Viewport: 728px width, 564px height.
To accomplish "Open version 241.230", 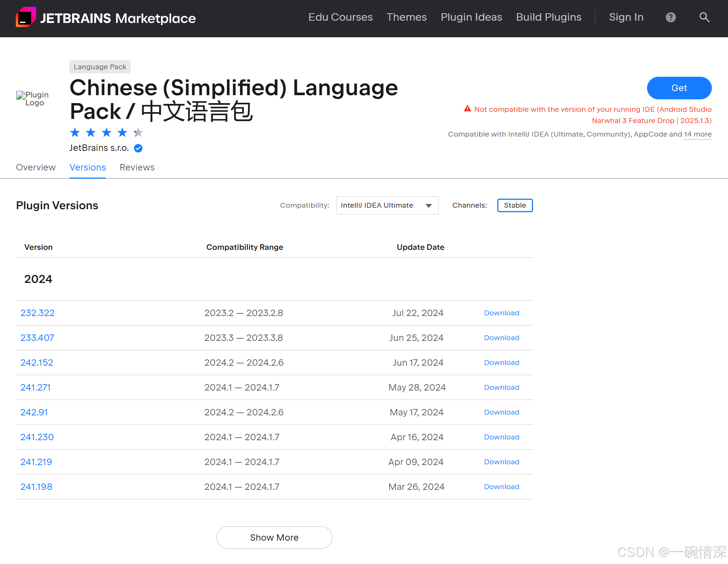I will [x=37, y=437].
